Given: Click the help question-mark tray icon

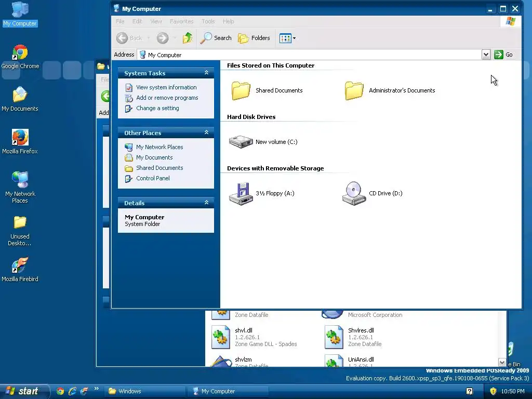Looking at the screenshot, I should coord(470,391).
